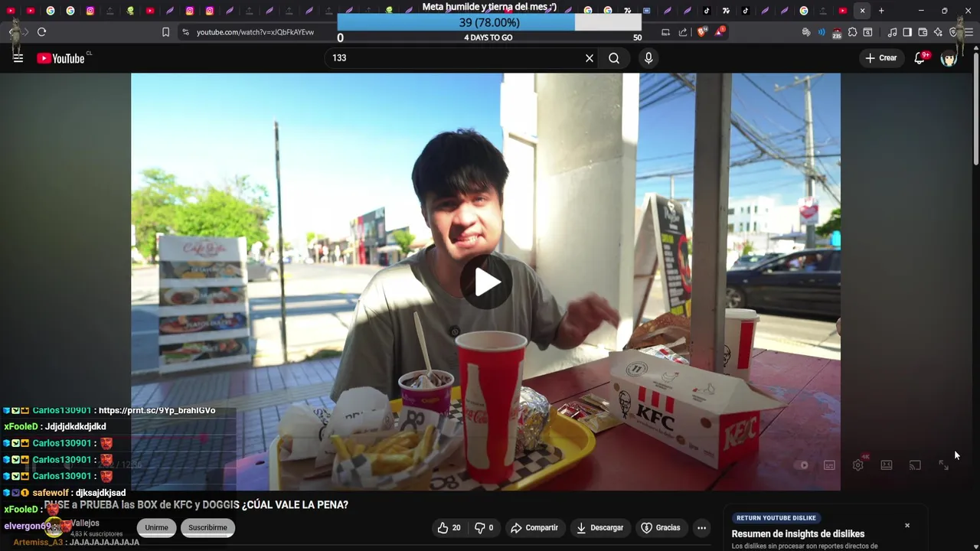The image size is (980, 551).
Task: Switch to the YouTube tab beside the active tab
Action: click(x=843, y=11)
